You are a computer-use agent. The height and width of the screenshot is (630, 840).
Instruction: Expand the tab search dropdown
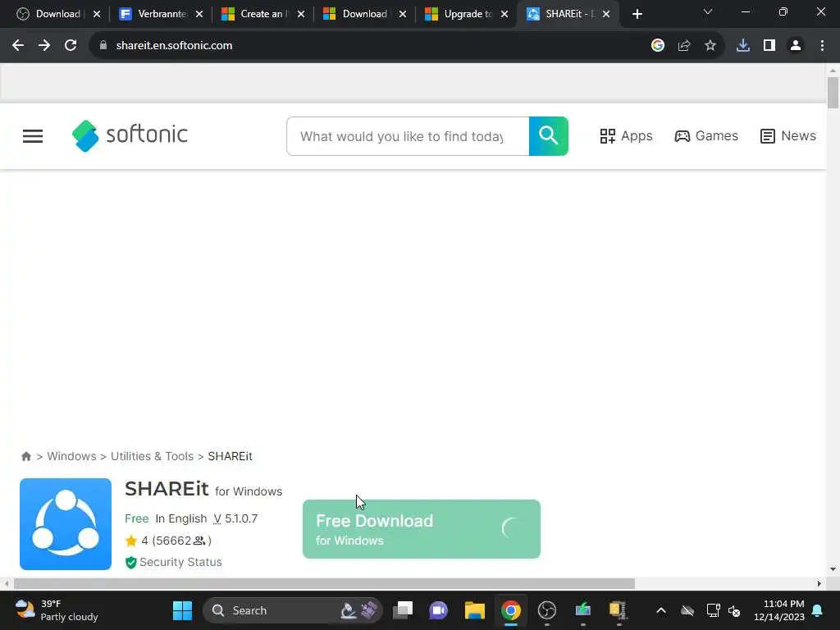click(708, 11)
